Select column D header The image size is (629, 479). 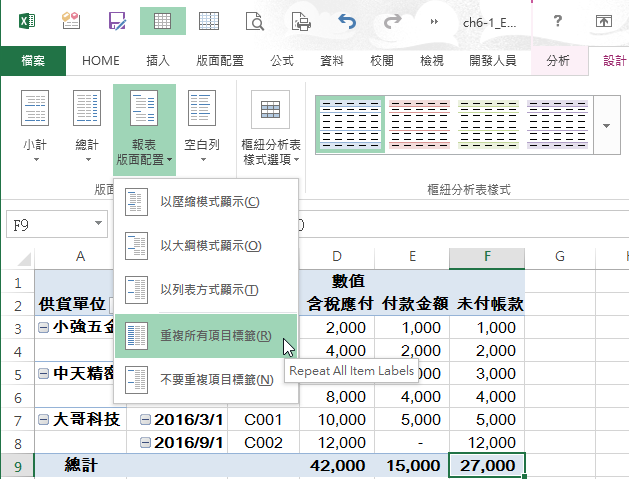click(x=337, y=256)
